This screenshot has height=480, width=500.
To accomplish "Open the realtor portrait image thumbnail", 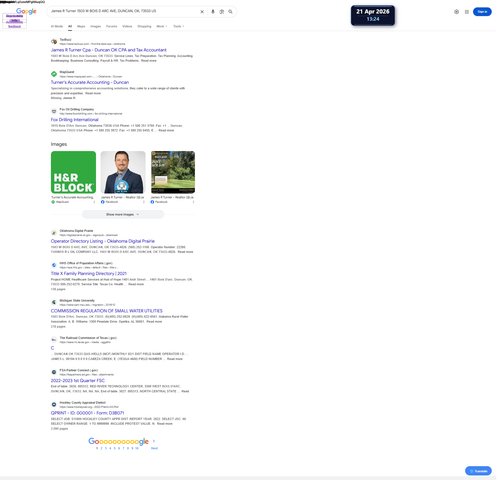I will [123, 172].
